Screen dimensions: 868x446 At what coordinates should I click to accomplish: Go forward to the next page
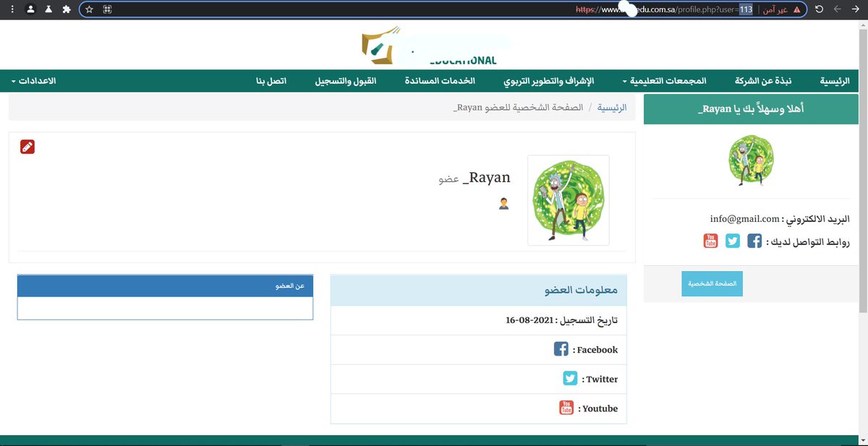(x=838, y=9)
